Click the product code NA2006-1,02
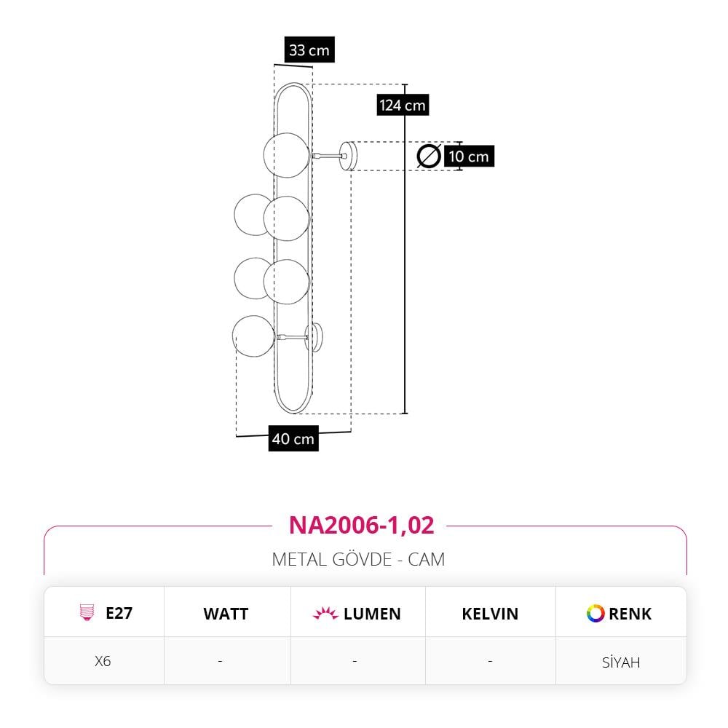728x728 pixels. [x=361, y=525]
